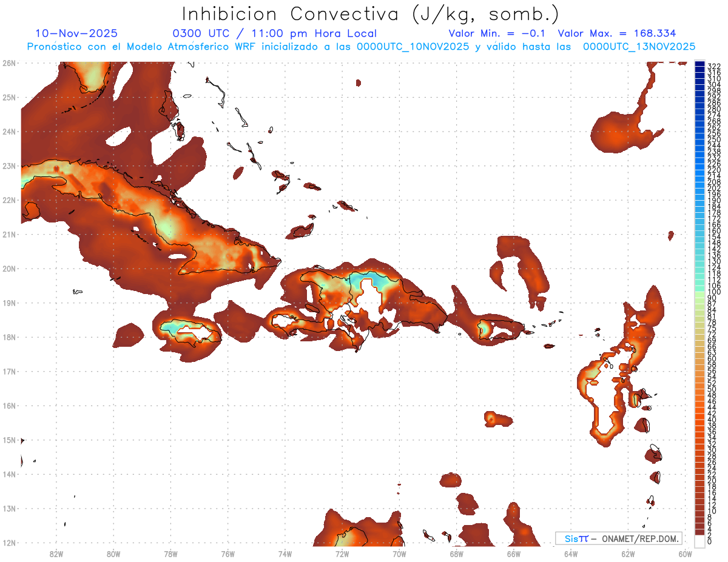Click the 20N latitude label
Viewport: 728px width, 562px height.
pos(8,269)
